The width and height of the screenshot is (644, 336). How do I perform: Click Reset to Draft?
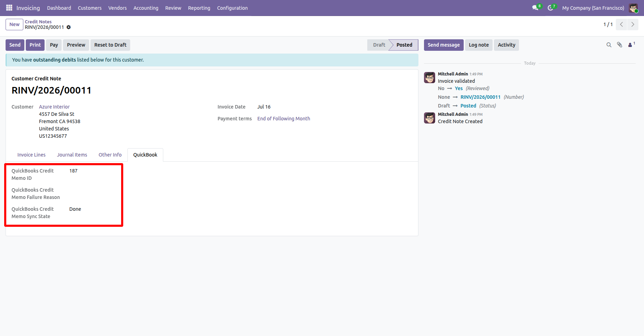point(110,45)
